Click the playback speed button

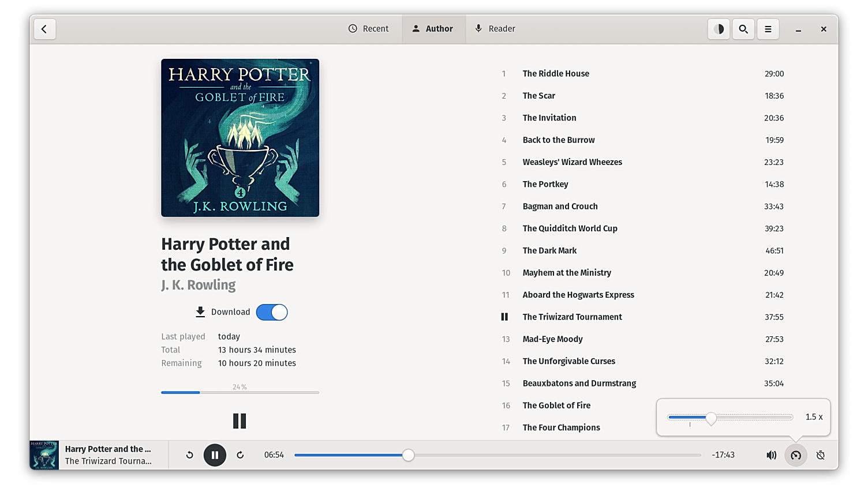click(796, 455)
